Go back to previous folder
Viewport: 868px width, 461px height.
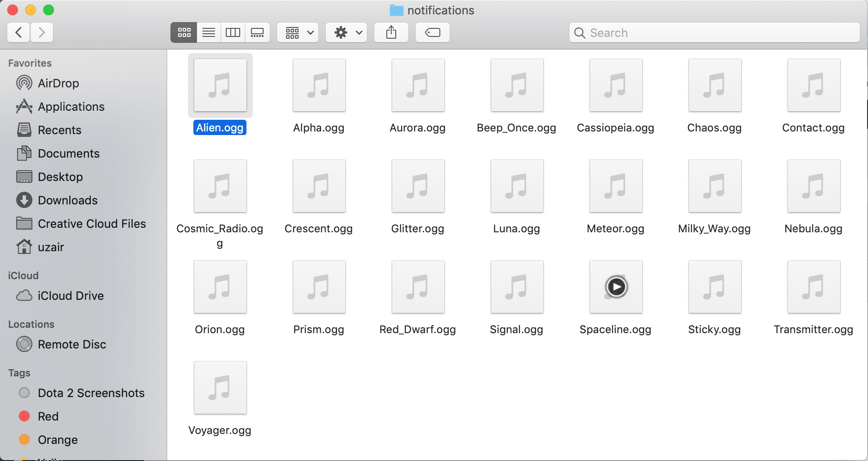coord(19,32)
